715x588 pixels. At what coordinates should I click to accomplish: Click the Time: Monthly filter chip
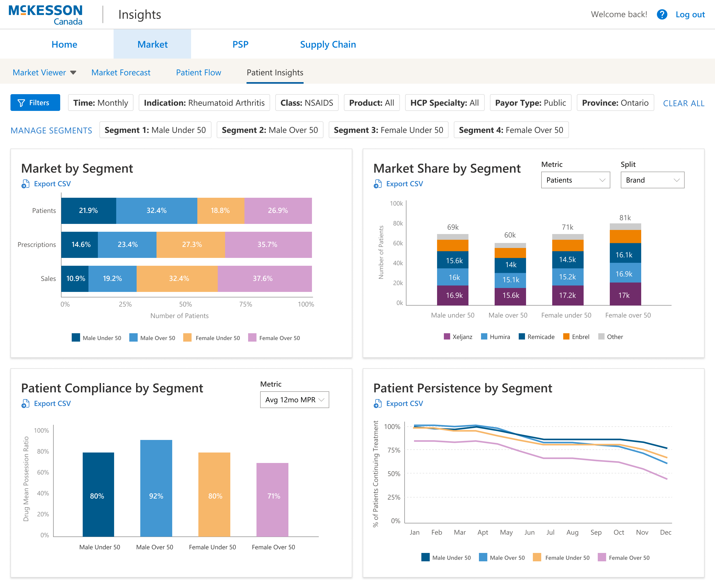point(100,103)
